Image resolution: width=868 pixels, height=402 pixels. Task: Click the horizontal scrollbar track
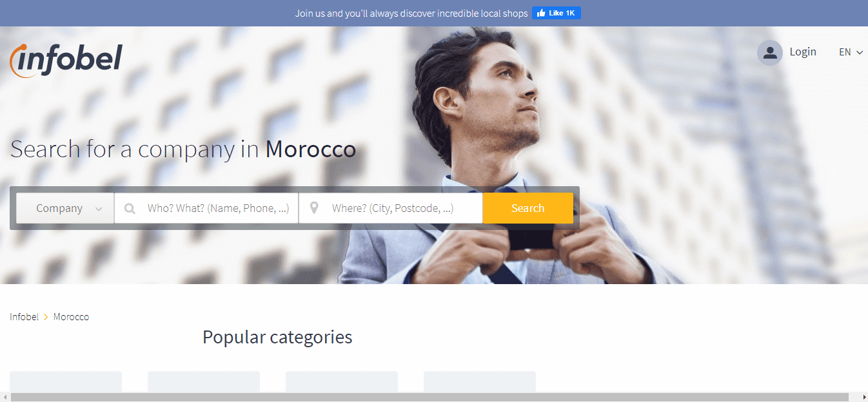[x=429, y=397]
